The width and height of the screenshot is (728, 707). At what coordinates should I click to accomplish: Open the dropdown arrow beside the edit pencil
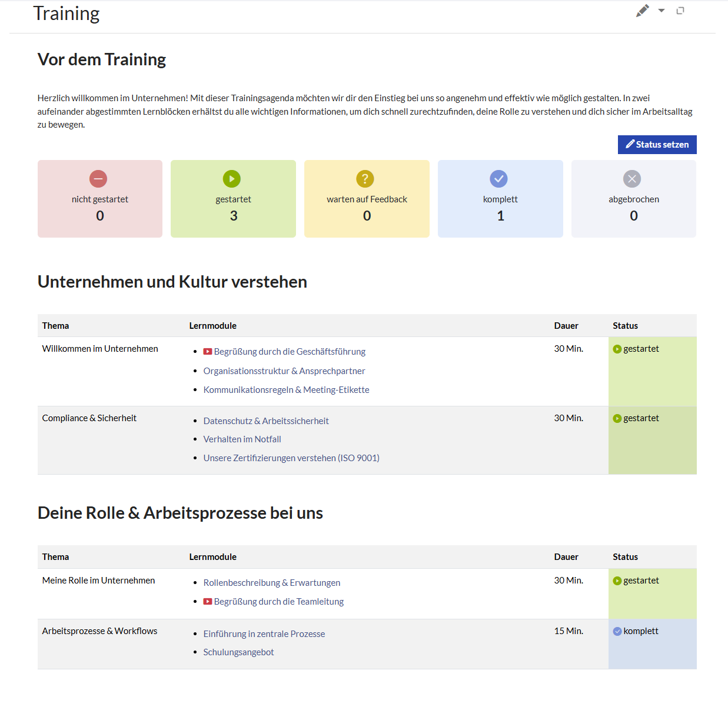click(661, 11)
